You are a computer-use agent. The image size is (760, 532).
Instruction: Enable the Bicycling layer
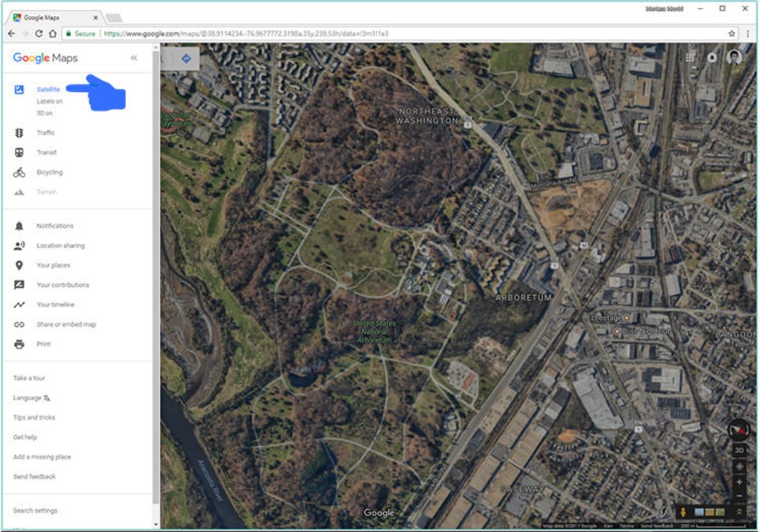[x=49, y=172]
